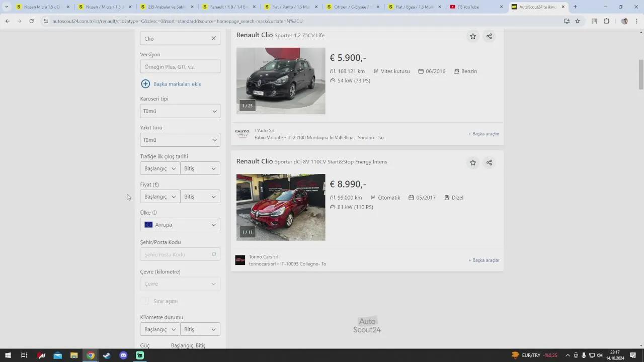The image size is (644, 362).
Task: Open Discord from the Windows taskbar
Action: point(123,355)
